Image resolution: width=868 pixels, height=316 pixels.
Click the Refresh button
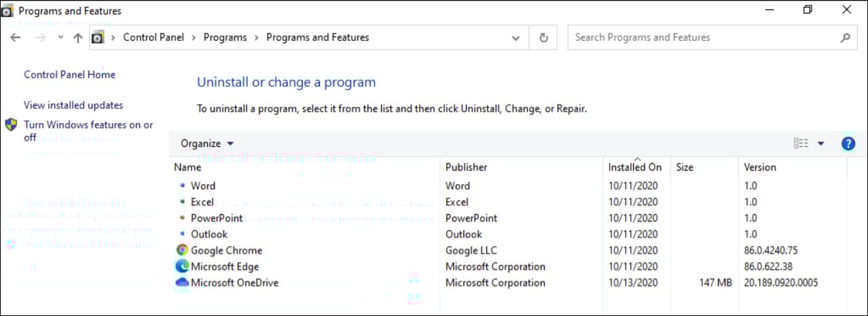click(x=543, y=38)
